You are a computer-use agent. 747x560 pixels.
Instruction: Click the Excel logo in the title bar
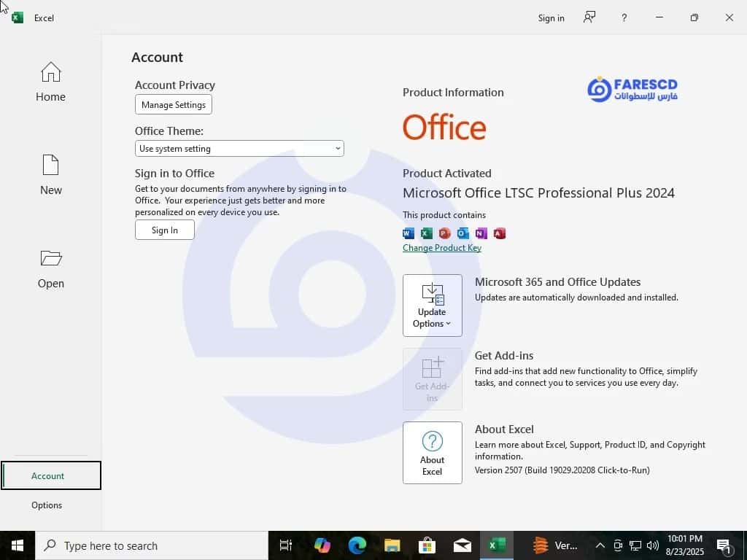18,18
